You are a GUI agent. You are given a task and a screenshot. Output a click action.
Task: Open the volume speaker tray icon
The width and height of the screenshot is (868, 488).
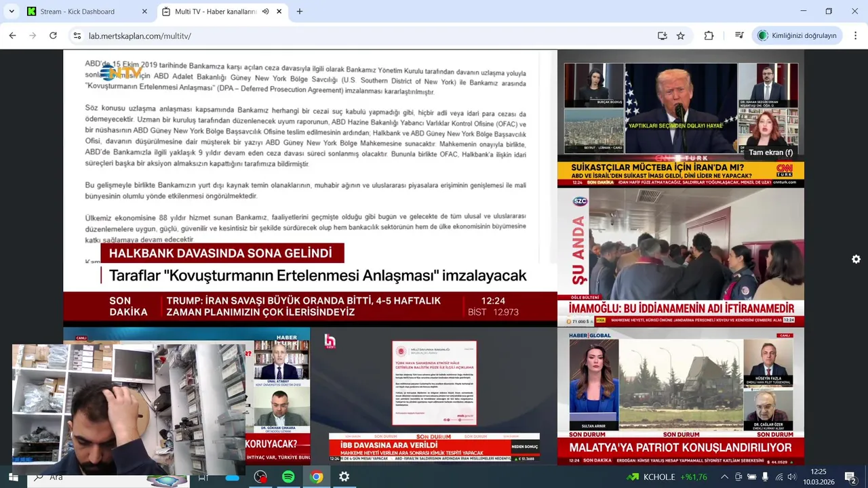click(x=792, y=477)
